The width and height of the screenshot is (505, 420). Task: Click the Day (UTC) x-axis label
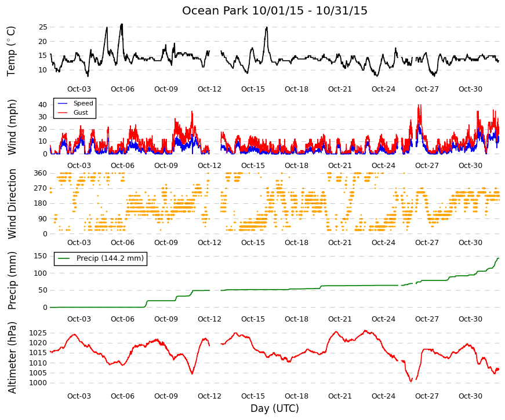tap(275, 408)
